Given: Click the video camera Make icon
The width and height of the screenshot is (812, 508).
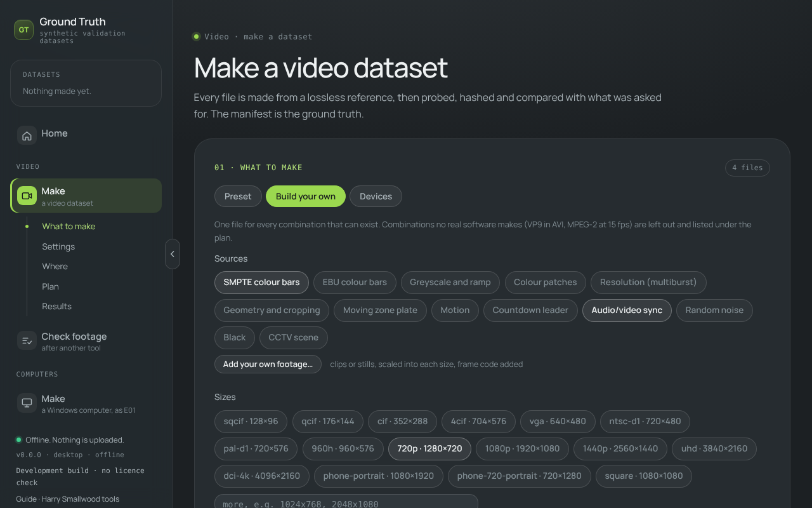Looking at the screenshot, I should [27, 196].
